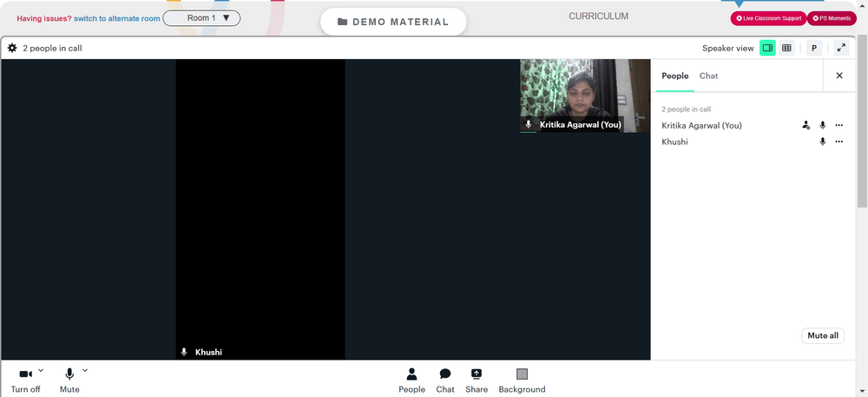Open Live Classroom Support
Screen dimensions: 868x397
pos(768,18)
